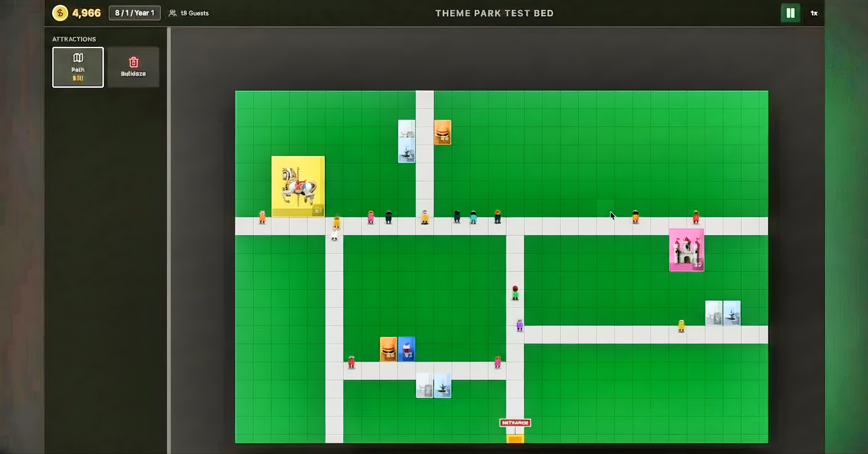
Task: Select the Bulldoze trash can tool
Action: [x=133, y=68]
